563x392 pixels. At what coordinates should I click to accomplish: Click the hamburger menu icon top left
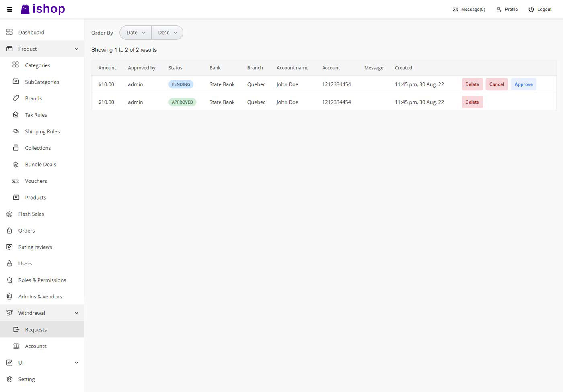coord(9,9)
